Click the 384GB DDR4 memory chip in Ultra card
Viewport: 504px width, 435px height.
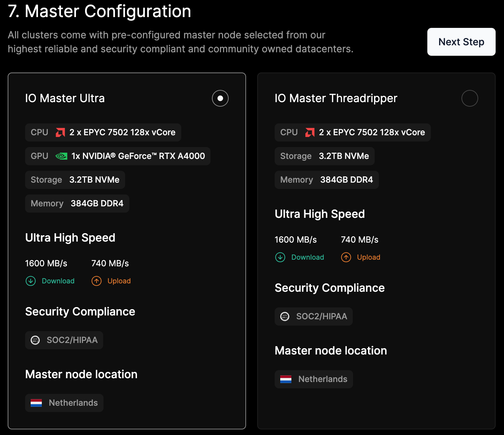tap(77, 204)
